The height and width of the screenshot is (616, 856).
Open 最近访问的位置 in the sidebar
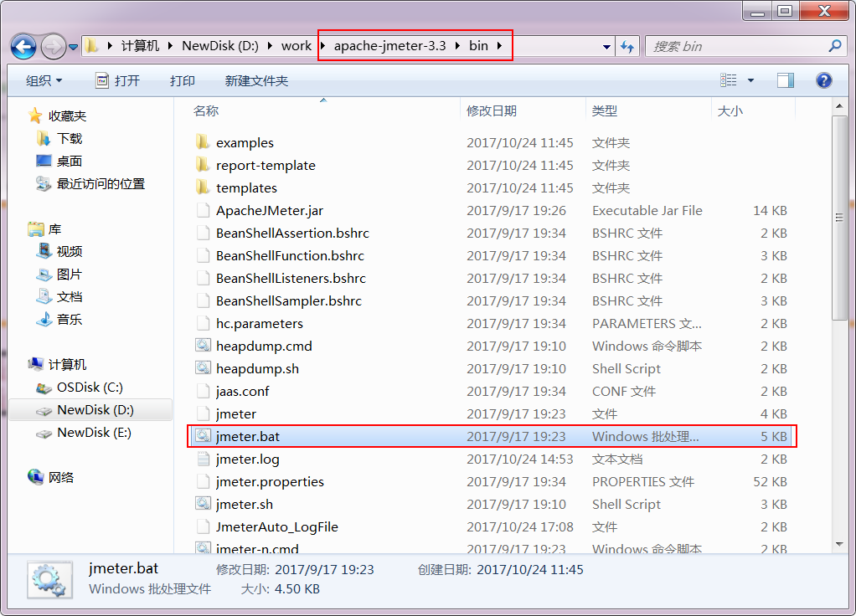101,184
